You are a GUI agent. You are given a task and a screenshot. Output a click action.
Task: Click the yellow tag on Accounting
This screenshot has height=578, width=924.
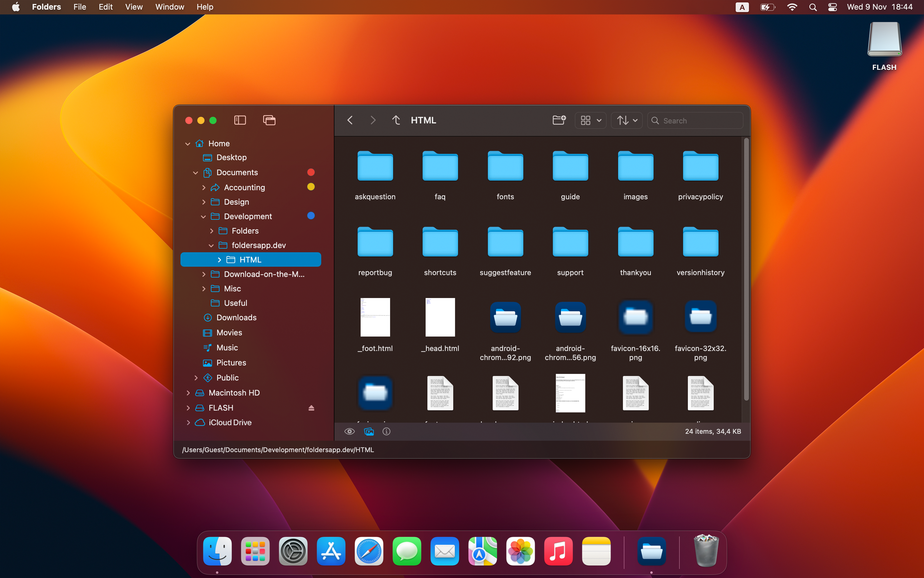(x=311, y=187)
